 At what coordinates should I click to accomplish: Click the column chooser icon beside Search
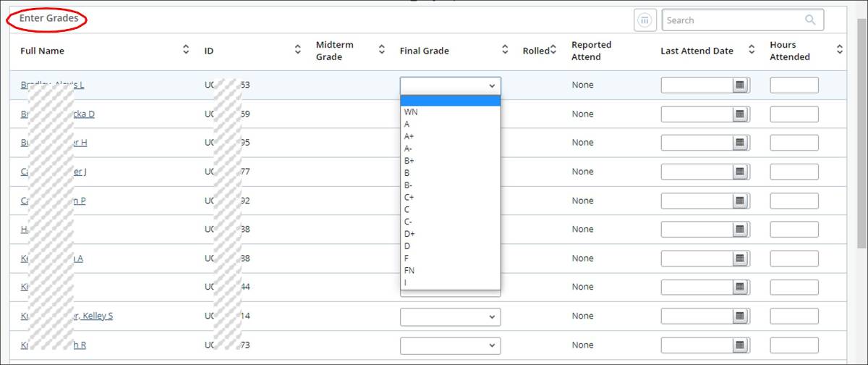(645, 20)
